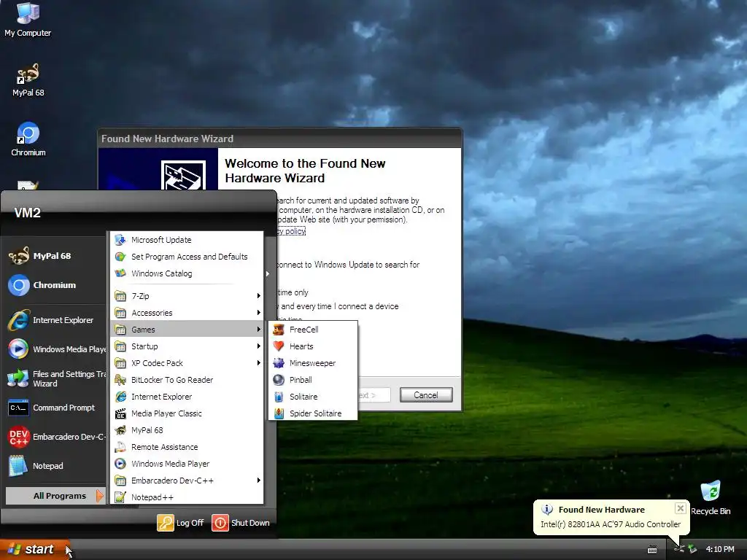Click the taskbar clock showing 4:10 PM
The image size is (747, 560).
point(720,550)
